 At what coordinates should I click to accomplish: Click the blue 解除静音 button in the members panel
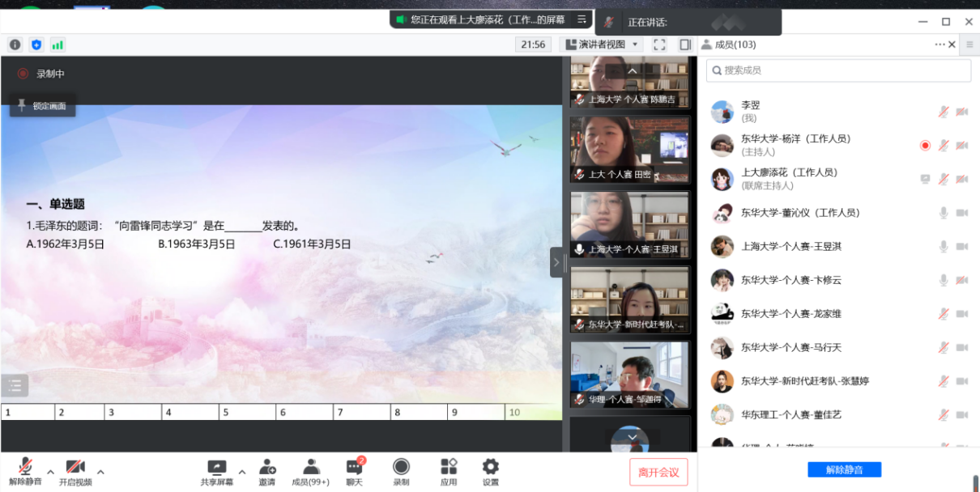click(x=844, y=469)
